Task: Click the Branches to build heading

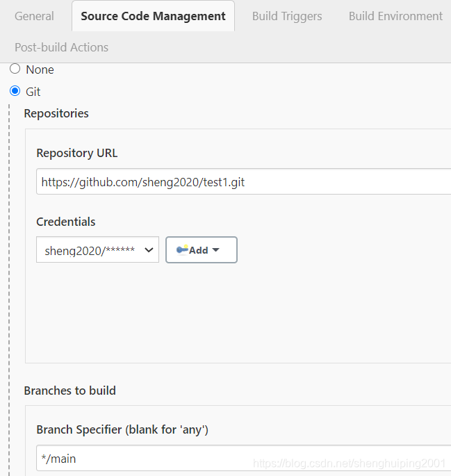Action: click(69, 391)
